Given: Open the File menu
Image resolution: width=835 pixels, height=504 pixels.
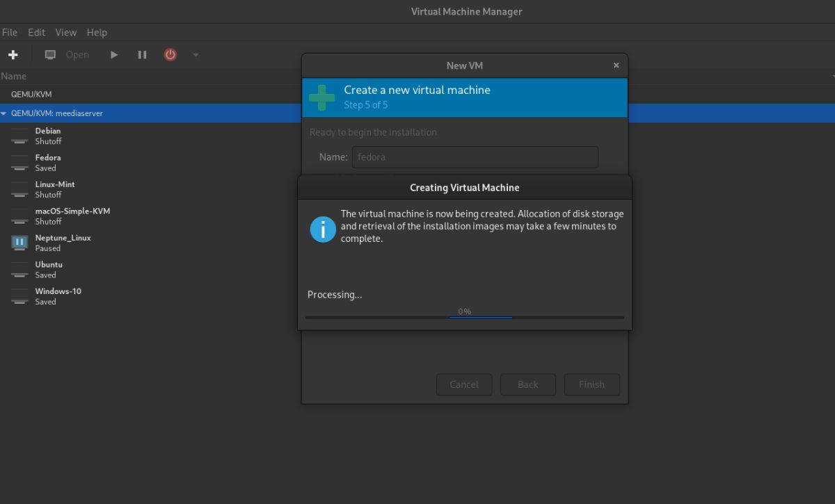Looking at the screenshot, I should tap(10, 32).
